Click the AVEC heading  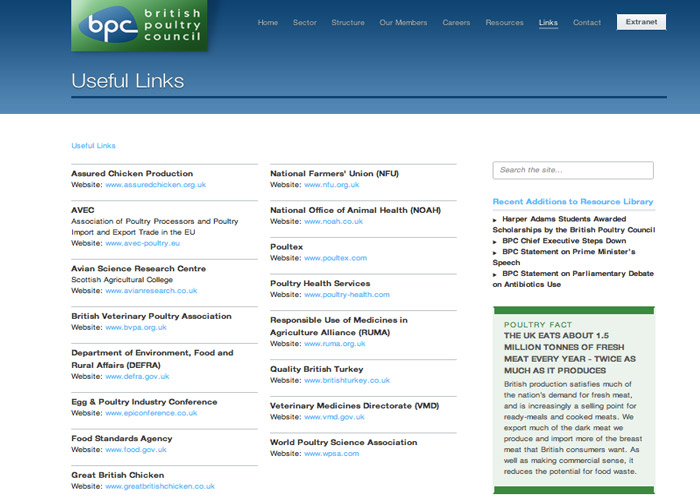[x=83, y=210]
